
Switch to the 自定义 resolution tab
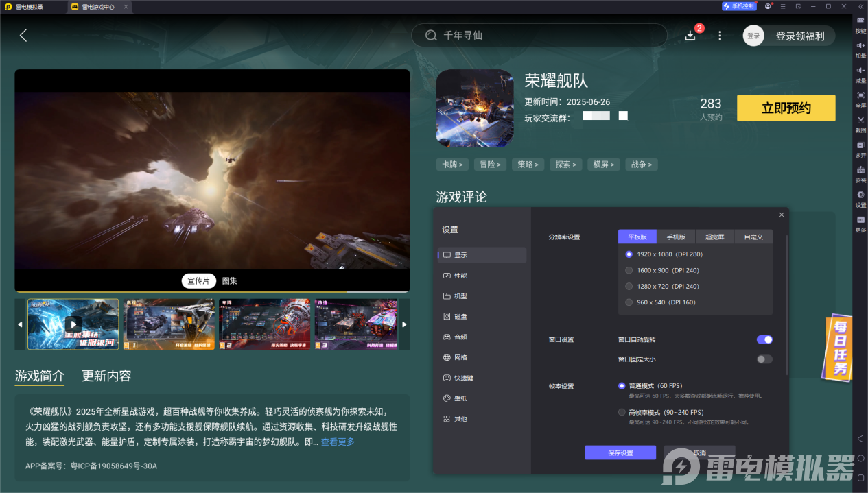click(x=753, y=236)
